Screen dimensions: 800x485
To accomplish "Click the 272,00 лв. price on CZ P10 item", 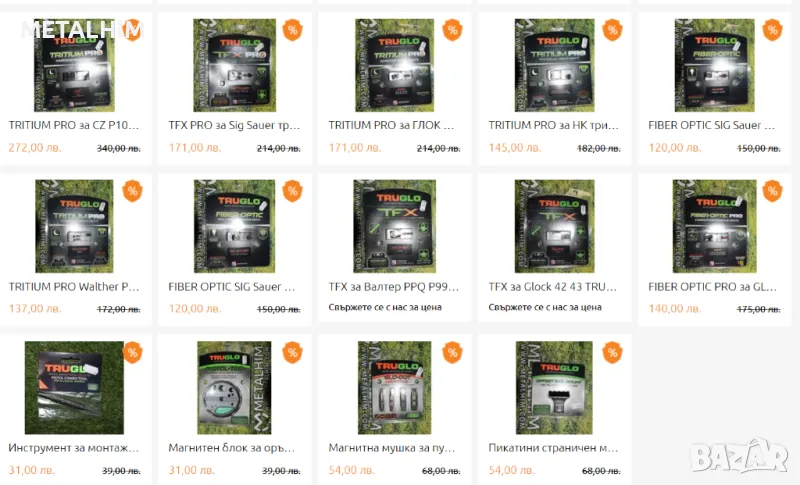I will pos(35,148).
